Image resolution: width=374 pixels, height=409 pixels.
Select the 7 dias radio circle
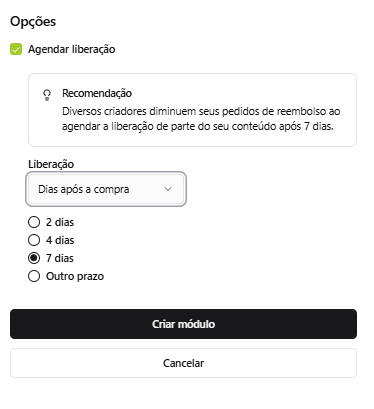point(34,258)
